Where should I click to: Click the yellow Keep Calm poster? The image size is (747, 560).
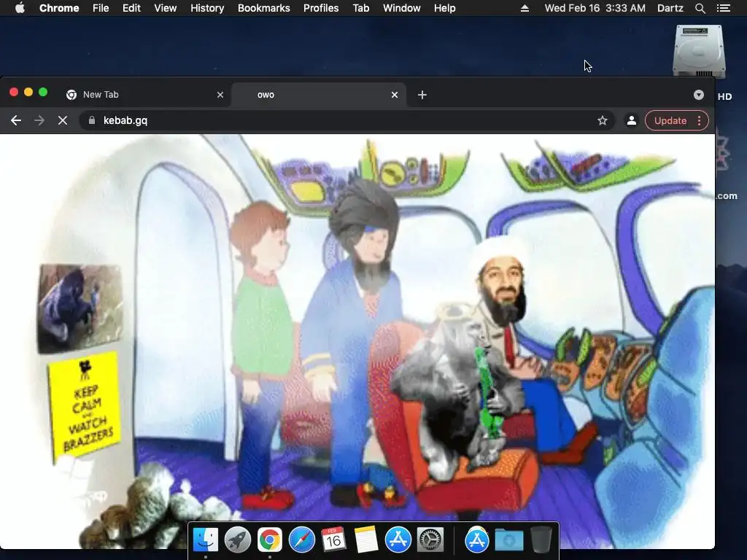tap(85, 406)
